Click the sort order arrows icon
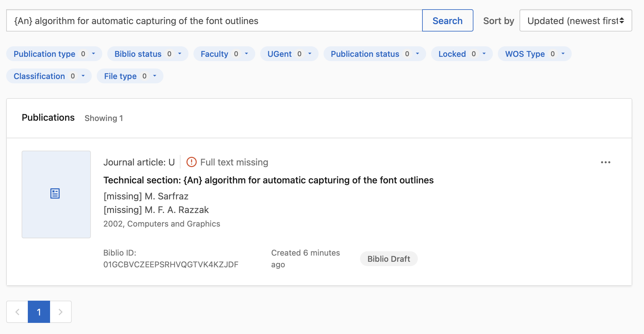The image size is (644, 334). (621, 20)
